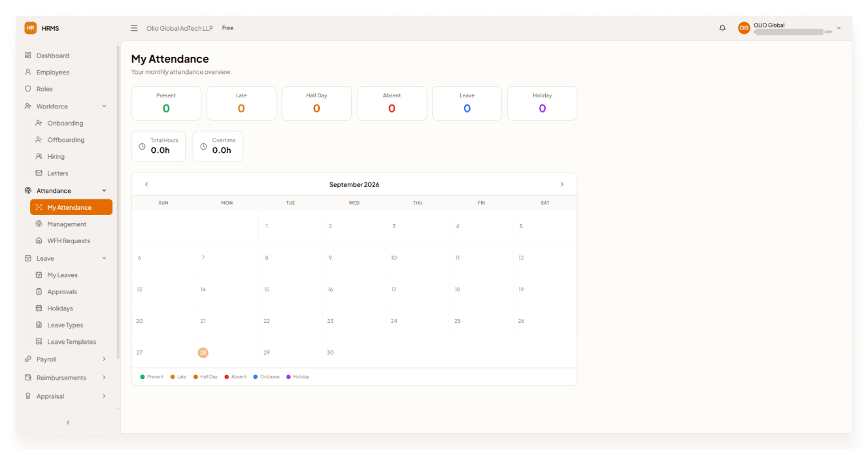This screenshot has height=449, width=868.
Task: Open the notifications bell
Action: (x=722, y=28)
